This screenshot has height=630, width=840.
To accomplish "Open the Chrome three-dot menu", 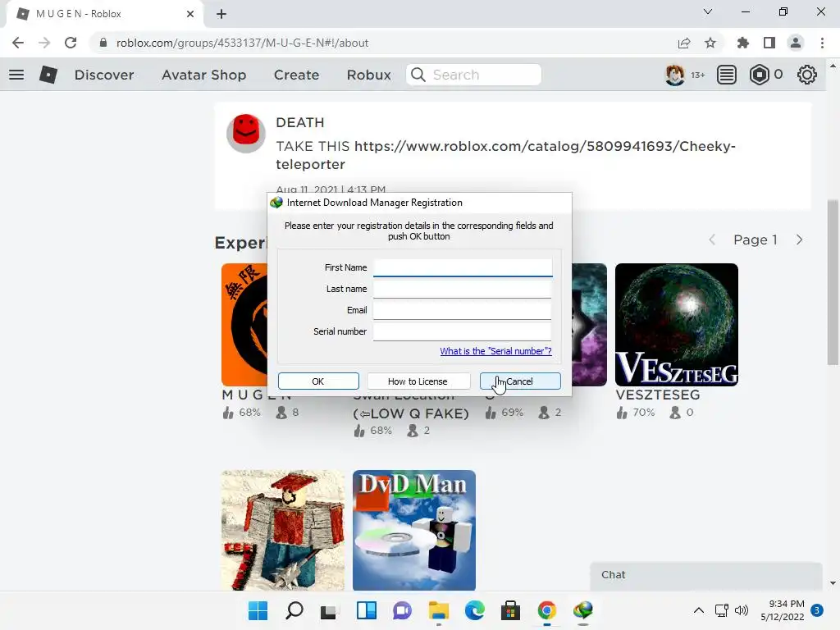I will click(822, 43).
